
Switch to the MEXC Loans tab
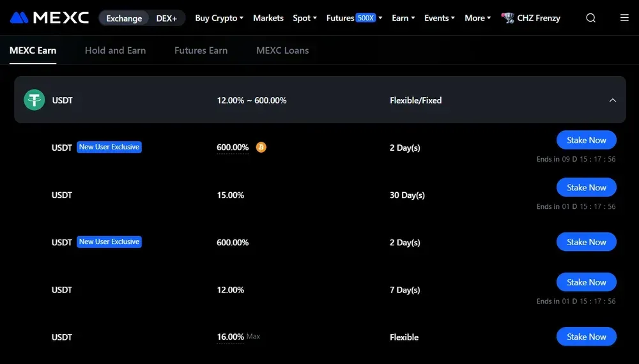[x=282, y=50]
